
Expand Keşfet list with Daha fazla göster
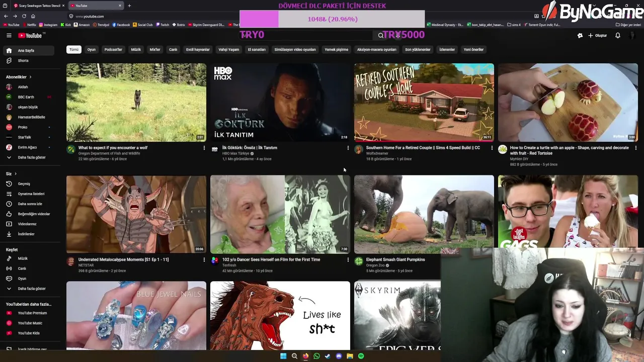[x=28, y=289]
